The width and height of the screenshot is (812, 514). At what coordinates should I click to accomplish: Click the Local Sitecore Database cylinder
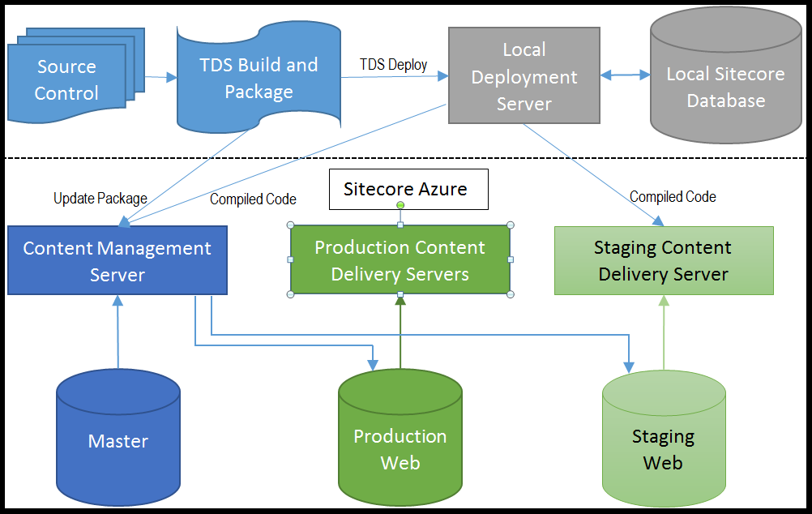[x=725, y=88]
